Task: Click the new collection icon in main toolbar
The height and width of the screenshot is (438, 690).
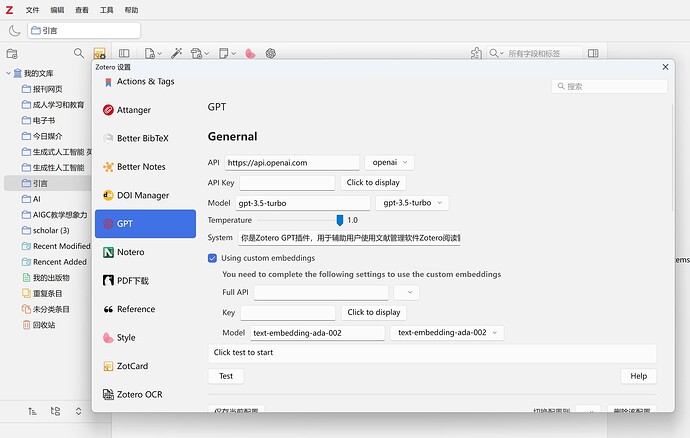Action: pos(12,54)
